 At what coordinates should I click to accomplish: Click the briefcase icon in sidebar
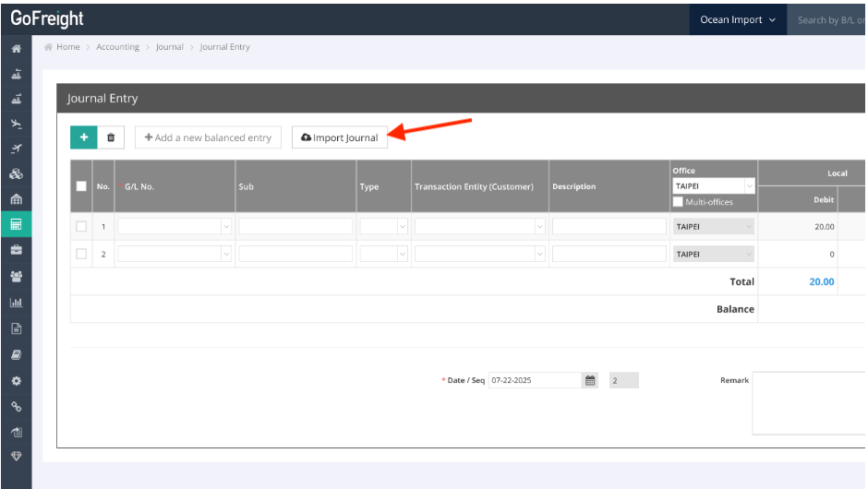(16, 250)
